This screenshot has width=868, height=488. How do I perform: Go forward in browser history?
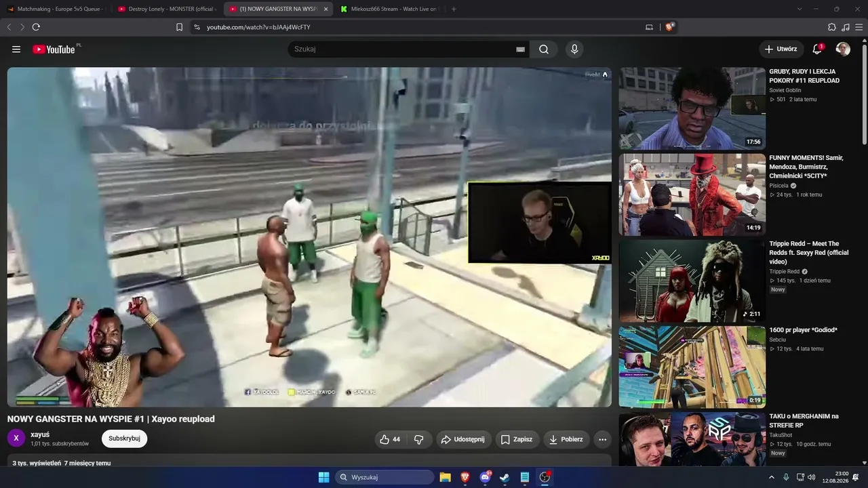pos(22,27)
